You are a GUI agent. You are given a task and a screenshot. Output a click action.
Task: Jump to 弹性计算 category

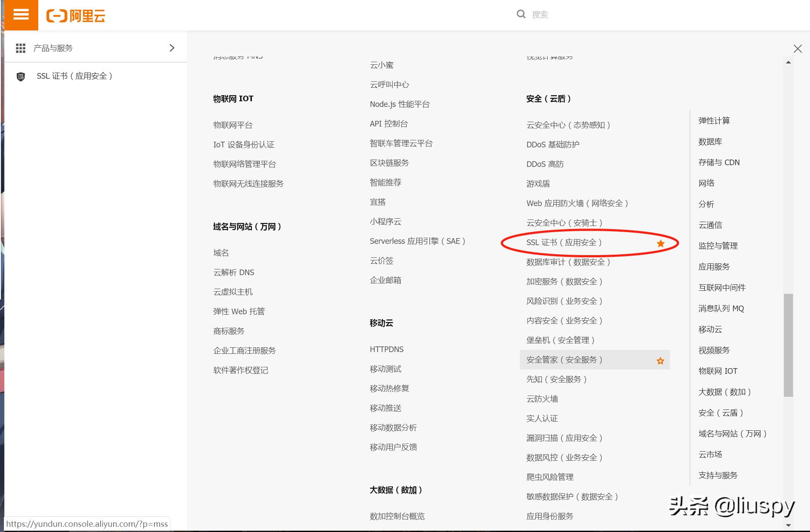click(x=714, y=121)
